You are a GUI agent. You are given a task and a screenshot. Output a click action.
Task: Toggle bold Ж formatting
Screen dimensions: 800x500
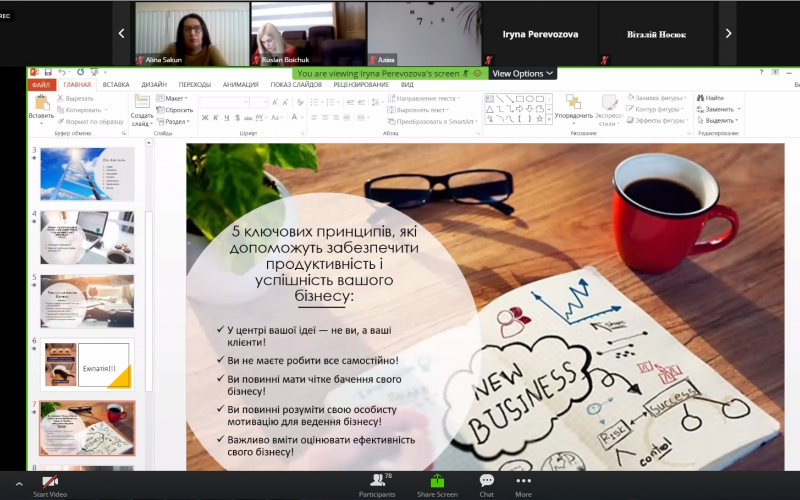click(x=205, y=118)
